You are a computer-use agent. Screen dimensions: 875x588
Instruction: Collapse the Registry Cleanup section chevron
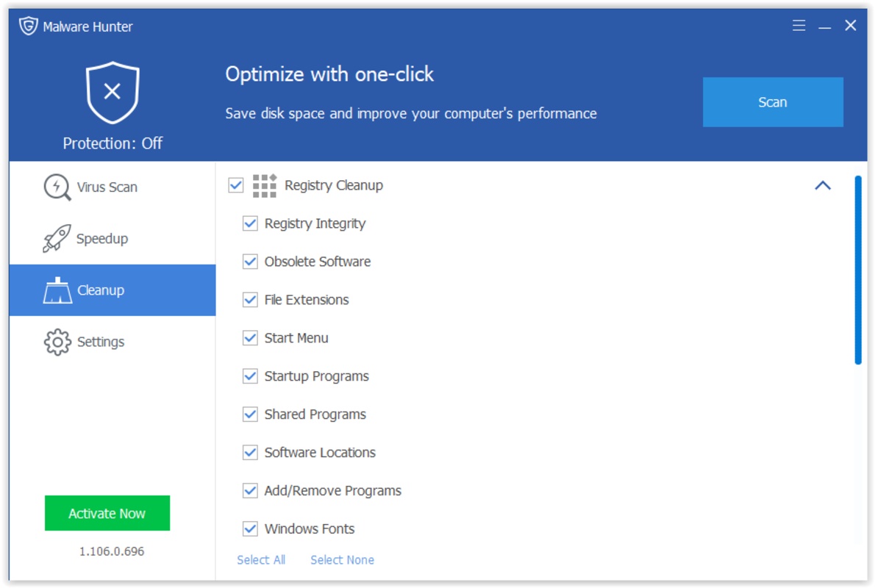click(823, 185)
